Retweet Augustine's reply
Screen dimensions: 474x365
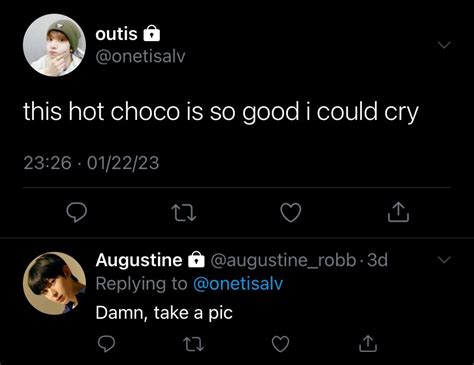pos(194,344)
